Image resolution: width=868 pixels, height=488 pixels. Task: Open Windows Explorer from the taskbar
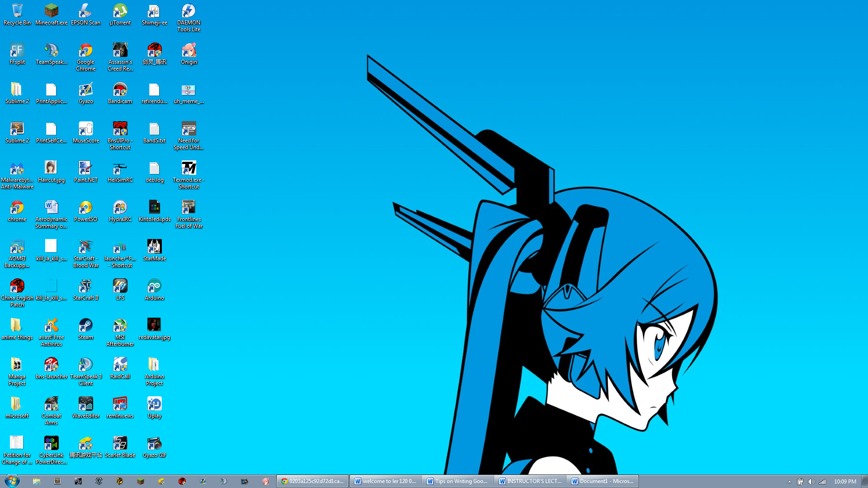[37, 481]
